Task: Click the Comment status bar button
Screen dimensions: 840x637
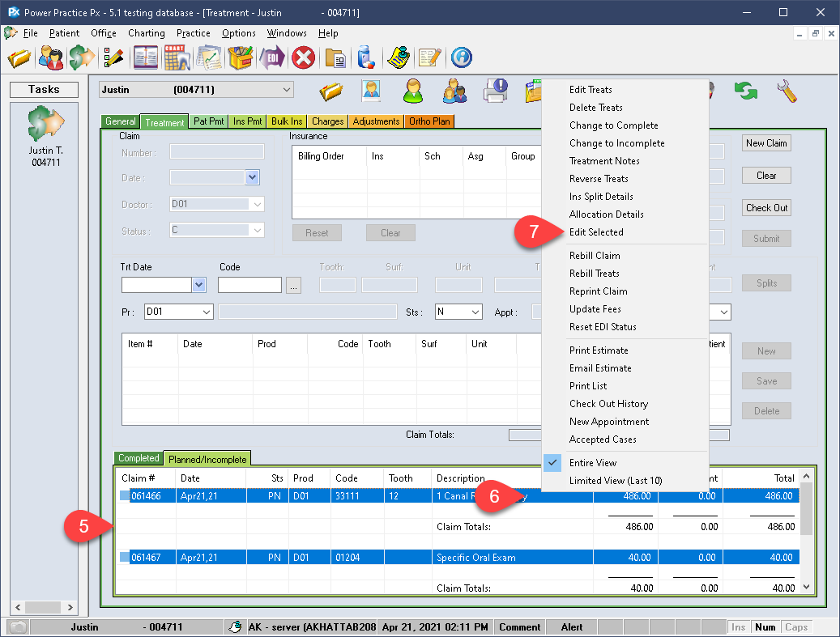Action: coord(520,626)
